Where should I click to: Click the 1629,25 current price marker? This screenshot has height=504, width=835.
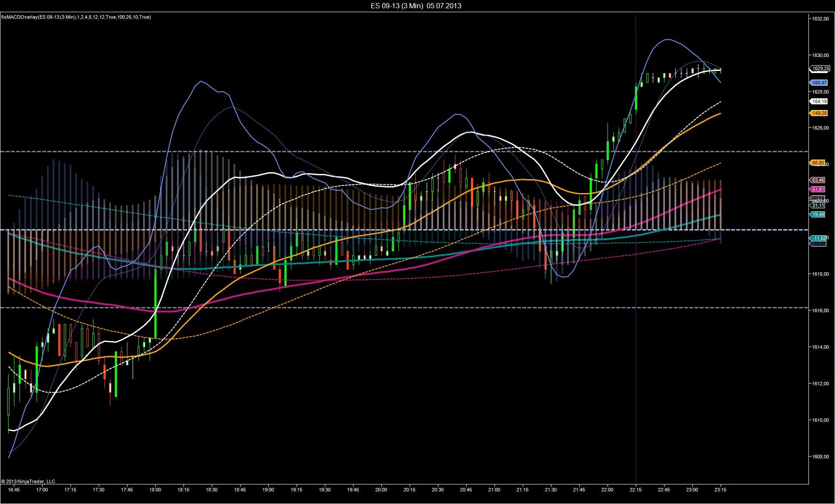(820, 68)
